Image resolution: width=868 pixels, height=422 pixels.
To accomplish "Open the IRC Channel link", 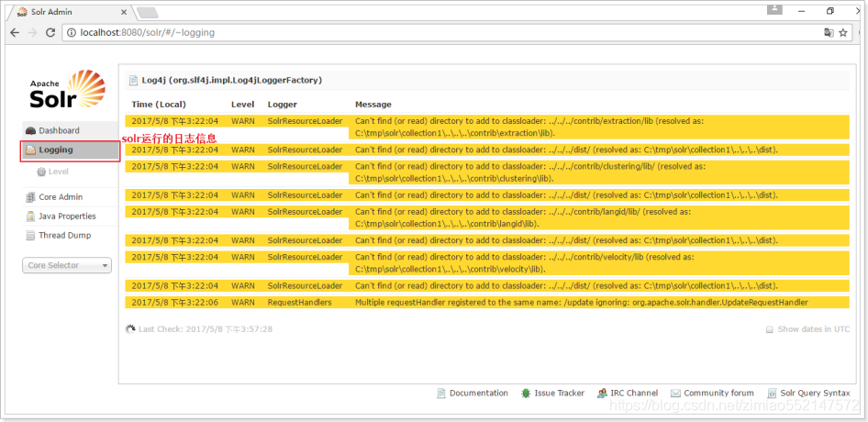I will [x=634, y=394].
